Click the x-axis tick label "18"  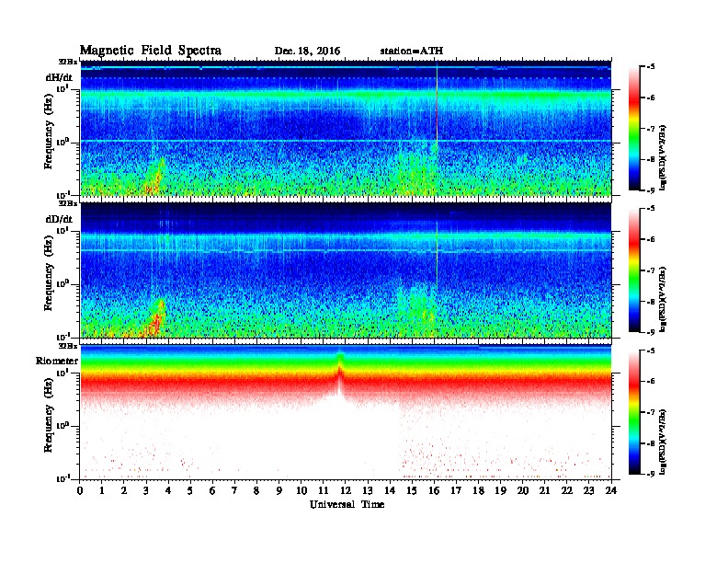point(478,490)
